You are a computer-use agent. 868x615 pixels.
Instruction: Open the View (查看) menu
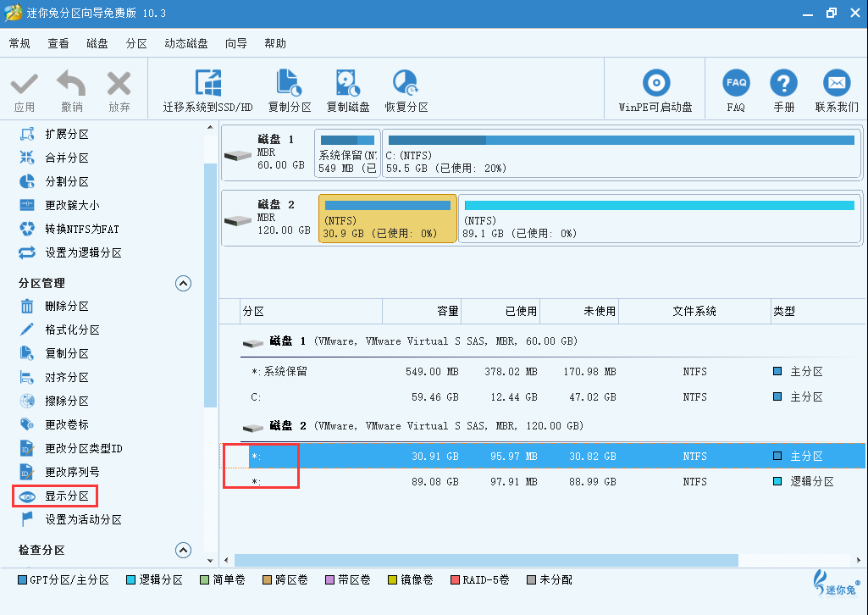58,44
